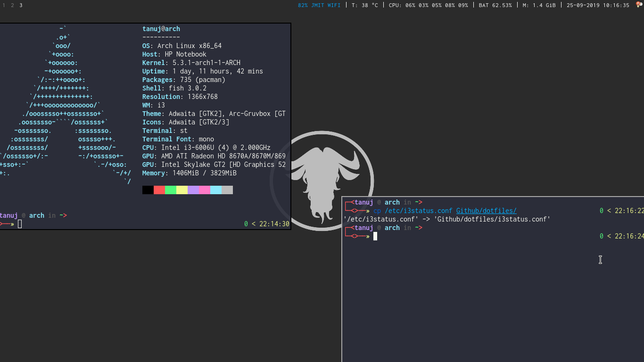
Task: Click the Uptime: 1 day, 11 hours line
Action: (x=203, y=71)
